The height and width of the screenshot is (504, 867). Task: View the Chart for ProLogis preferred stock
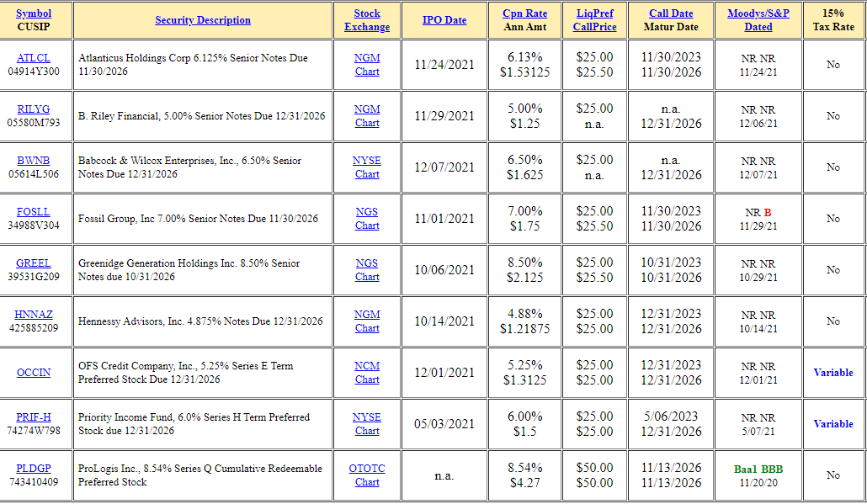pyautogui.click(x=367, y=482)
